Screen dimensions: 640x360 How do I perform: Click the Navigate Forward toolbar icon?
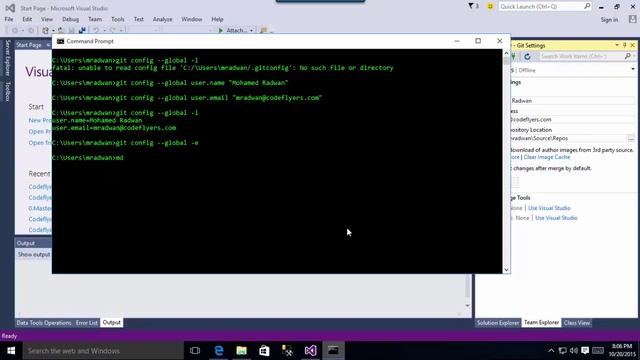point(31,31)
